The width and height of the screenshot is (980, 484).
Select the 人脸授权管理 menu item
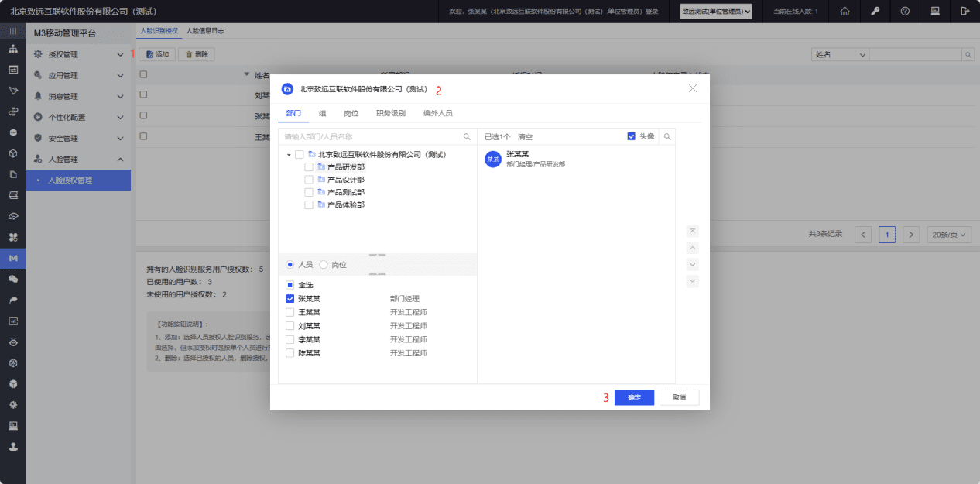click(78, 180)
